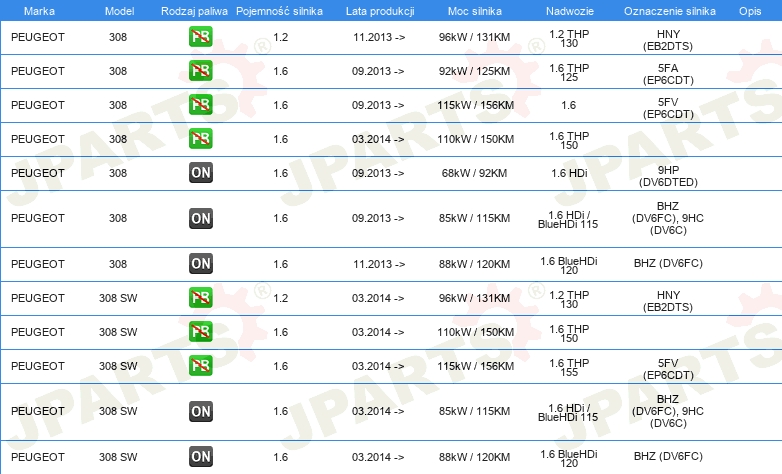Click 96kW / 131KM in the 308 SW row
The width and height of the screenshot is (782, 474).
[x=474, y=298]
